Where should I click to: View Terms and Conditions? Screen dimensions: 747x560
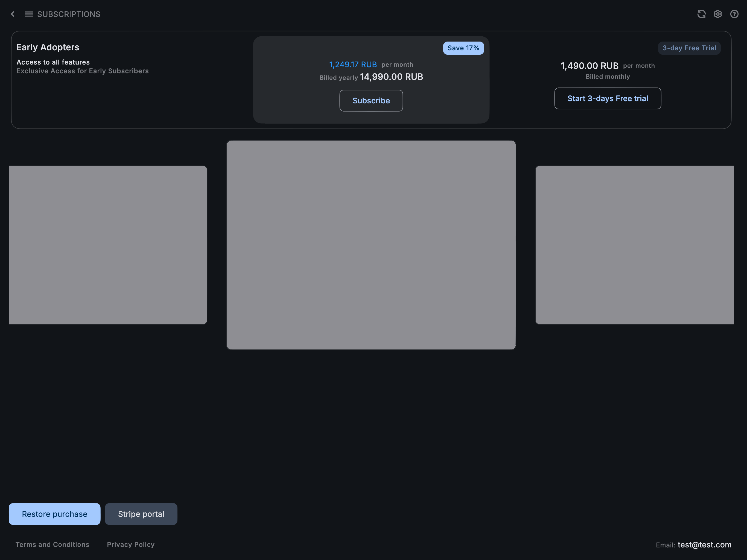coord(52,544)
